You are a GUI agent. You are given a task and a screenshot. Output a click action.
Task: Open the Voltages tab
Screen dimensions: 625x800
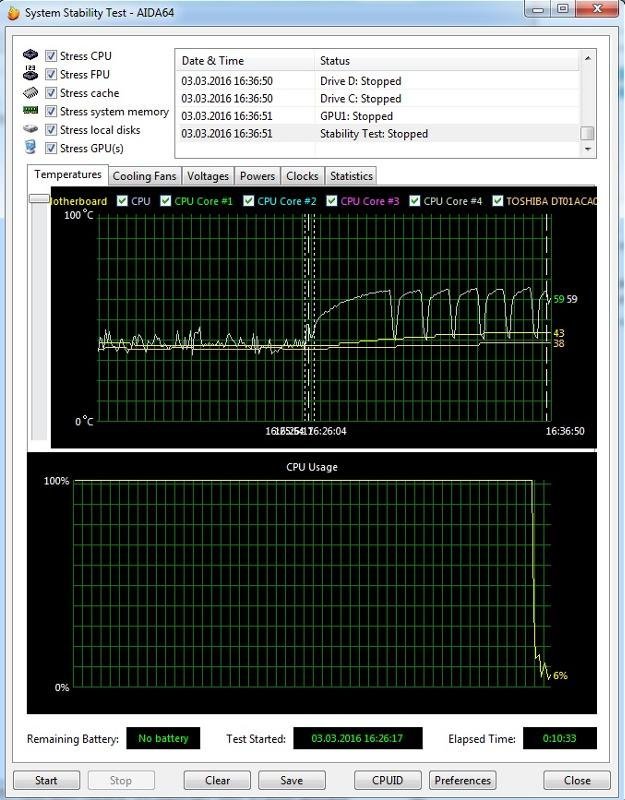208,176
